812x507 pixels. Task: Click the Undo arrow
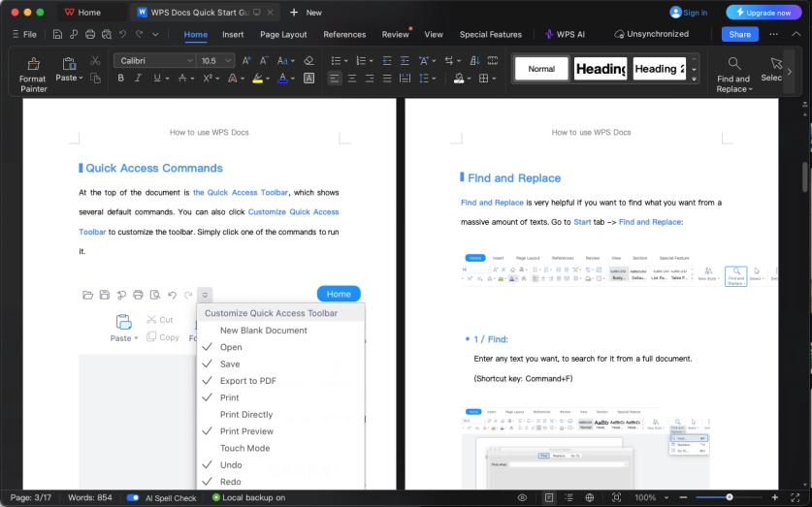(123, 34)
